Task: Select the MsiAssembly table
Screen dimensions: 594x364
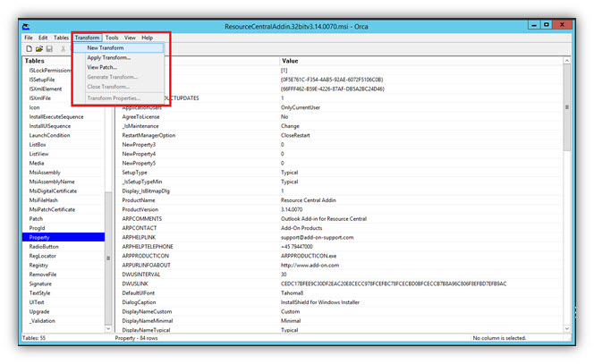Action: (x=45, y=173)
